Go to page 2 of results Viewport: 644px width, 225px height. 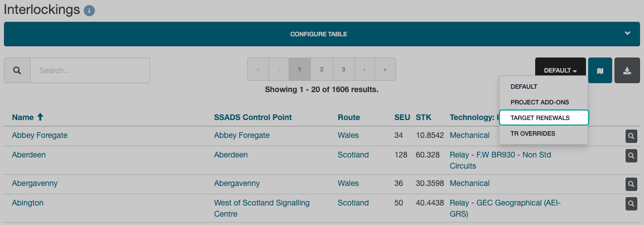point(321,69)
